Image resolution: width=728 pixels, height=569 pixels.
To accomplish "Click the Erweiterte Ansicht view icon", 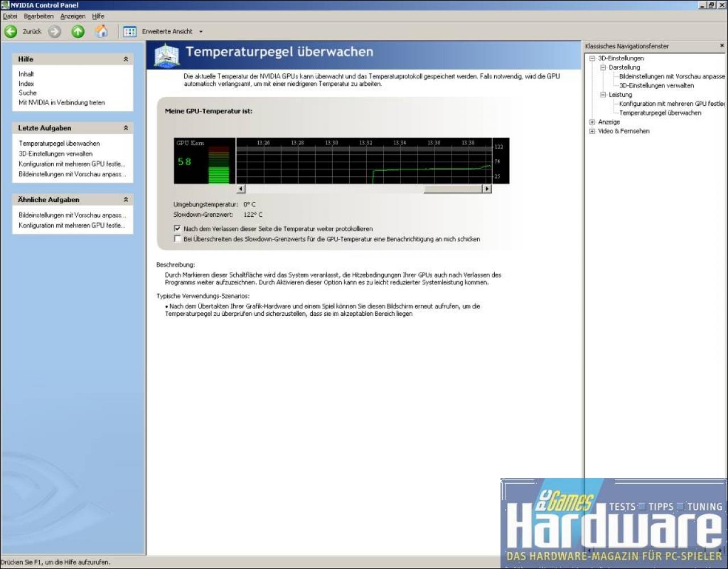I will point(130,31).
